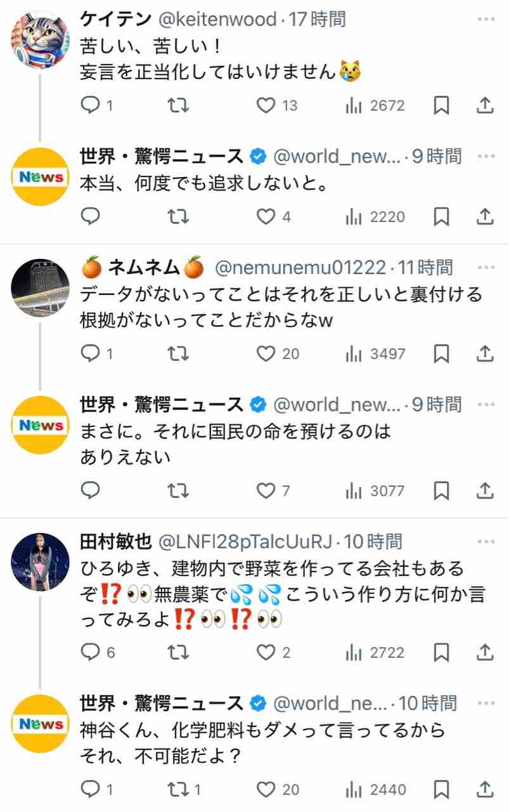
Task: Bookmark 田村敏也's tweet
Action: coord(441,652)
